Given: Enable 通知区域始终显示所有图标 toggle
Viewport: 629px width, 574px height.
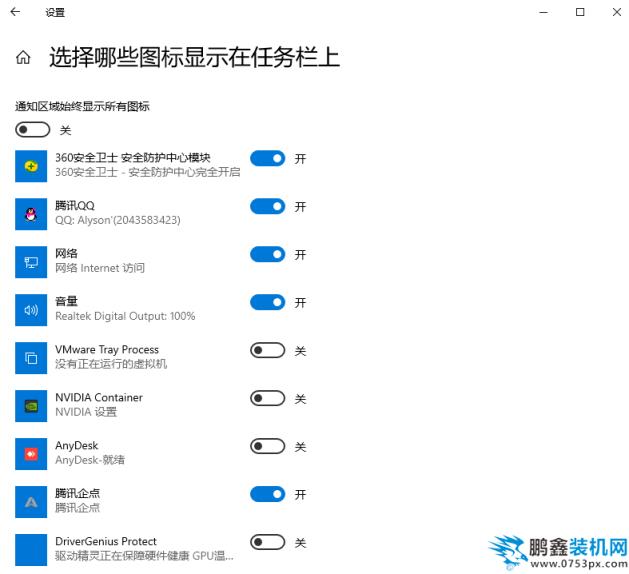Looking at the screenshot, I should (32, 130).
